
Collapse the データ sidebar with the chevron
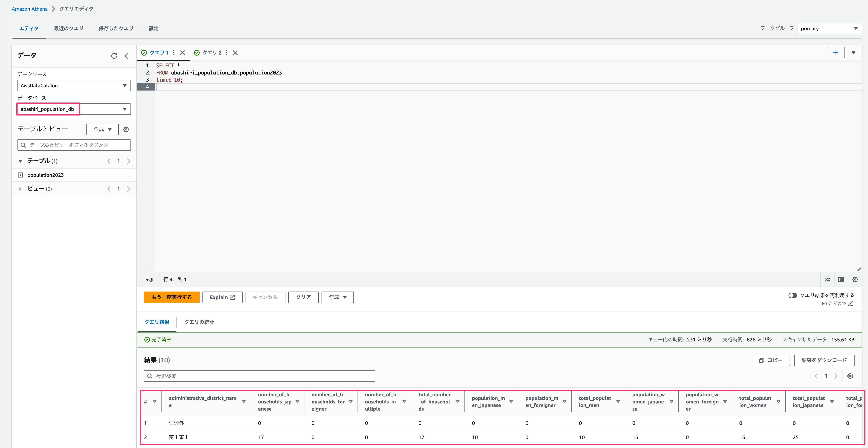click(x=126, y=56)
